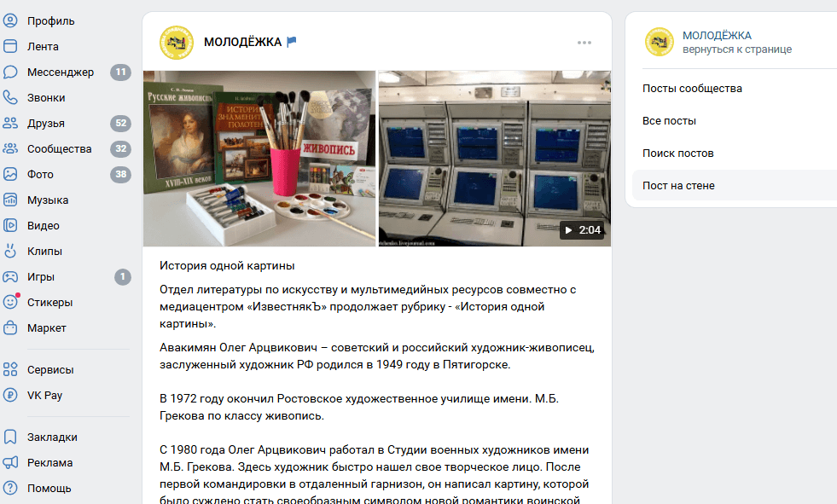Open the Клипы icon
This screenshot has width=837, height=504.
[x=10, y=252]
